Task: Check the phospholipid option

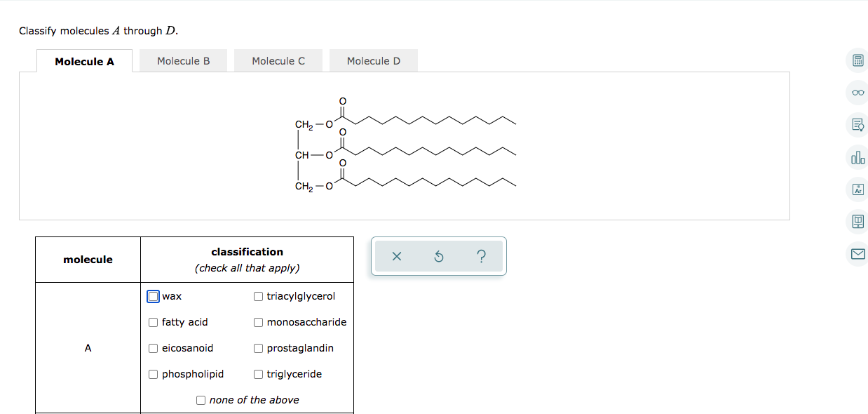Action: click(153, 374)
